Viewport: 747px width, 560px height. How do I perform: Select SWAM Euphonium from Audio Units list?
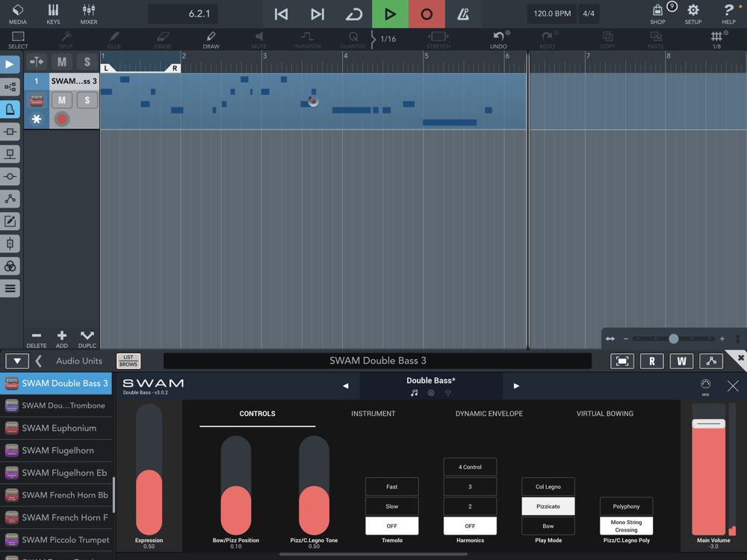pos(59,428)
